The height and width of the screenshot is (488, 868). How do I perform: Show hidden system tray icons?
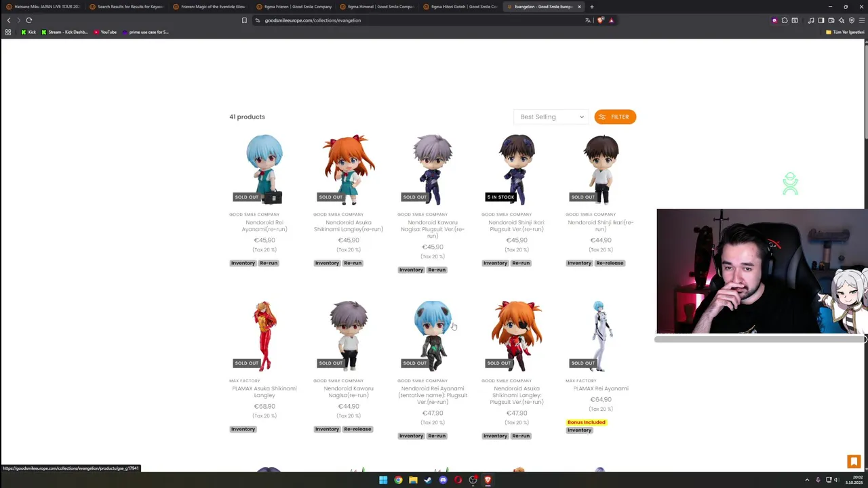807,480
